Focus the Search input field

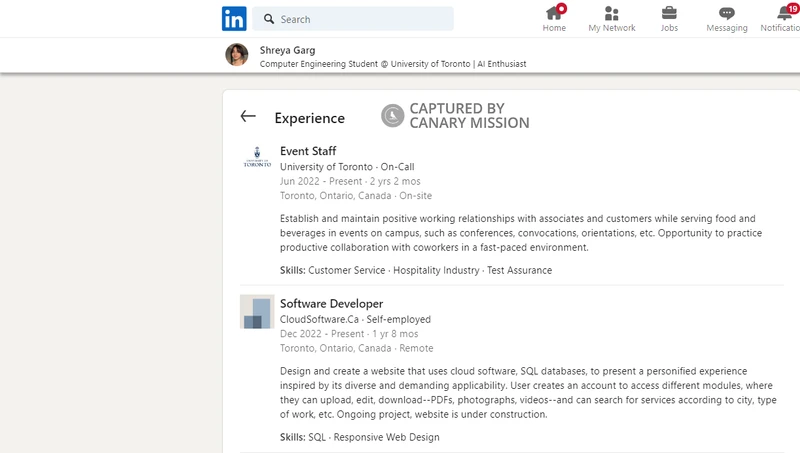pyautogui.click(x=353, y=19)
